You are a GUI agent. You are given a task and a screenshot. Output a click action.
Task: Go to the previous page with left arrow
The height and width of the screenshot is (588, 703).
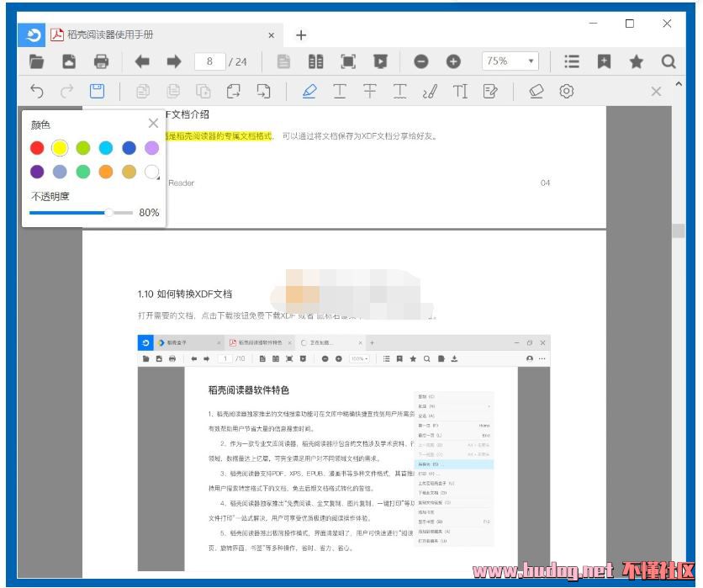[141, 61]
